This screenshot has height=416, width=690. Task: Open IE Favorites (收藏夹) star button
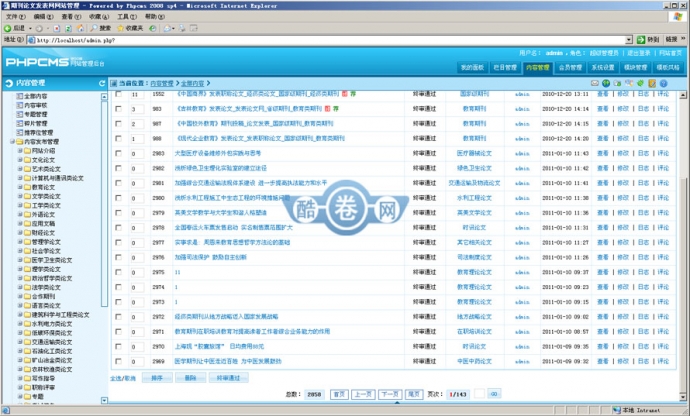130,28
